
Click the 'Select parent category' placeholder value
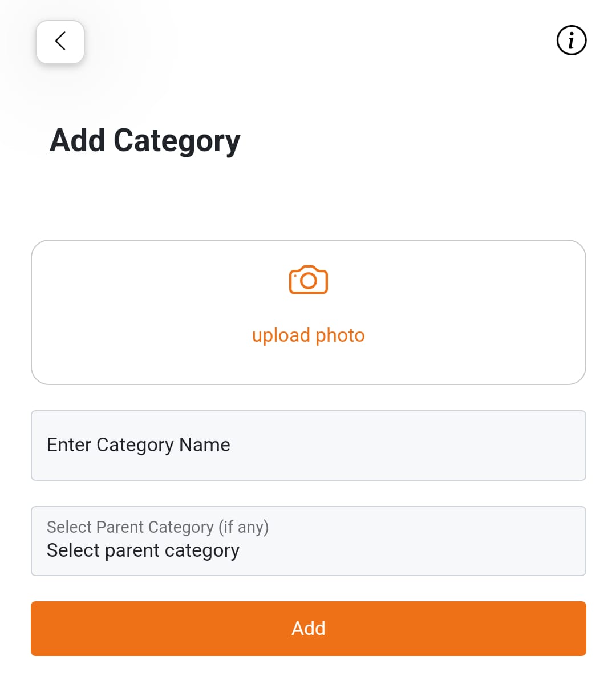point(143,550)
